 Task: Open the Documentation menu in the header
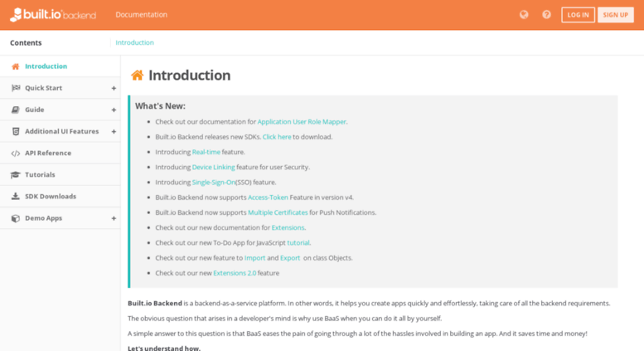coord(141,15)
